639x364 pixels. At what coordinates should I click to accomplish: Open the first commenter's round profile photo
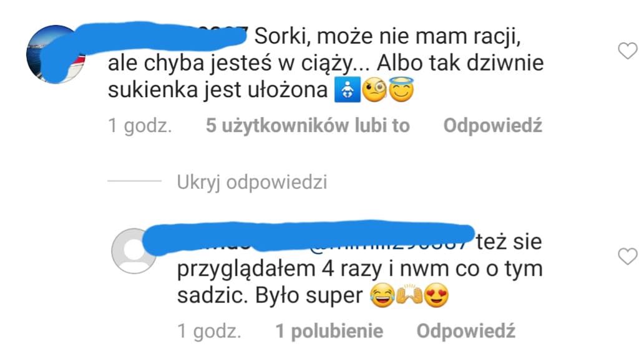(56, 54)
